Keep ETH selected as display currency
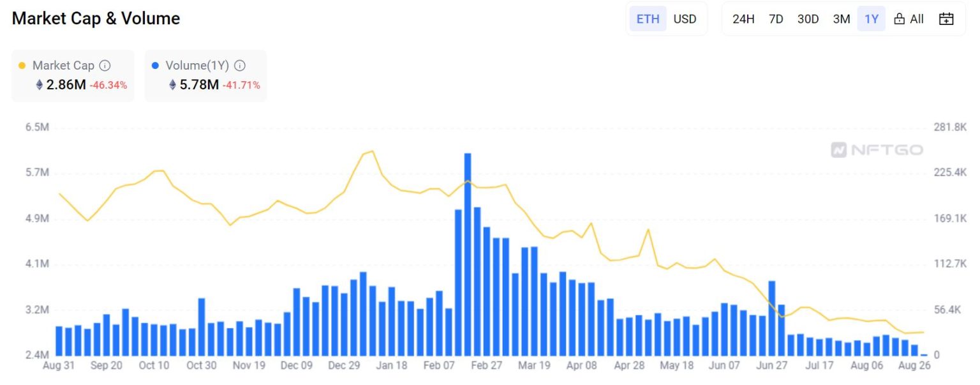 coord(648,19)
